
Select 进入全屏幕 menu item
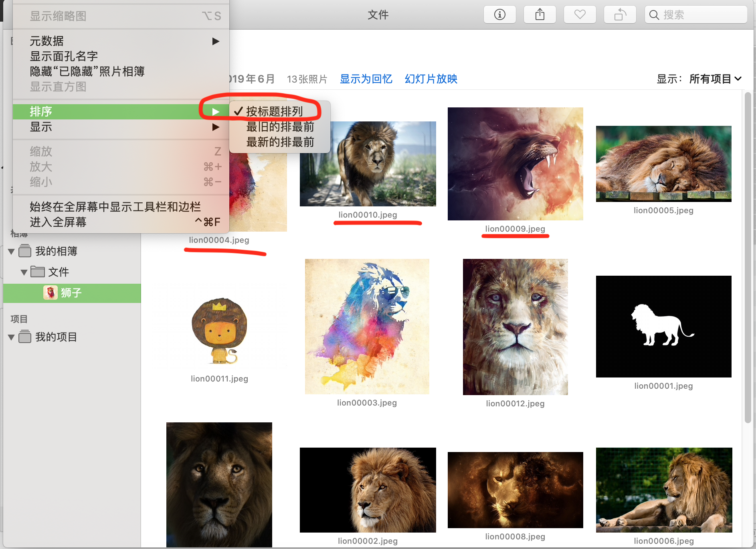[x=121, y=222]
